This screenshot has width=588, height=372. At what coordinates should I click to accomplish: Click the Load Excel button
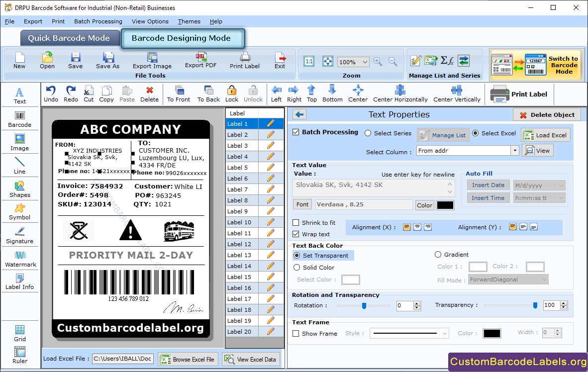click(x=546, y=135)
